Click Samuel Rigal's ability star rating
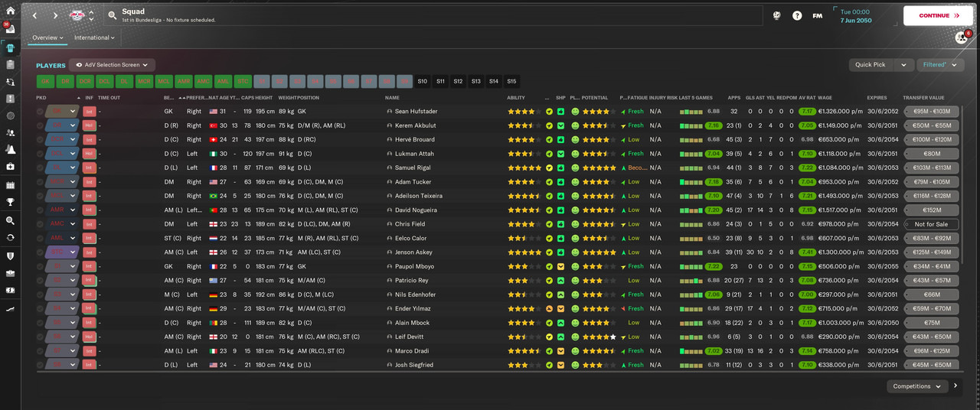This screenshot has height=410, width=980. [524, 168]
